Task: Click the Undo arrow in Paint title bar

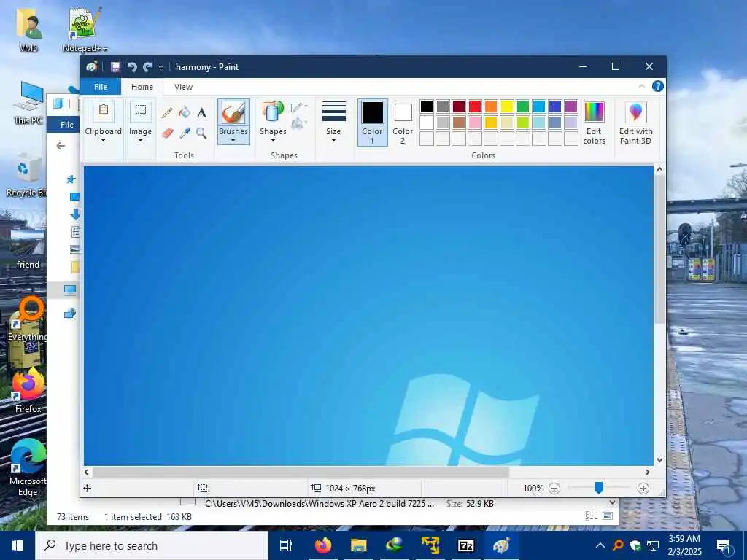Action: (132, 67)
